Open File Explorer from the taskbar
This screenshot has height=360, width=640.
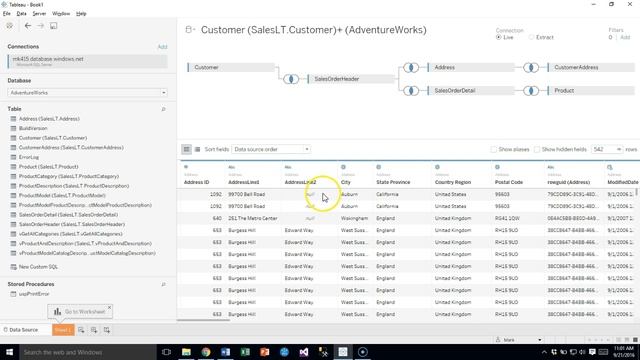coord(186,352)
